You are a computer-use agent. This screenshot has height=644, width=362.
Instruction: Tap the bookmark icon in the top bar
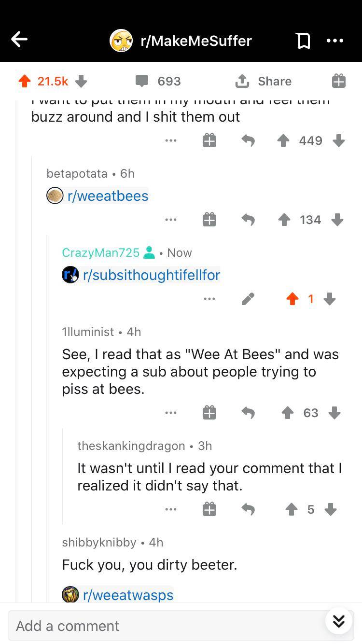[303, 41]
